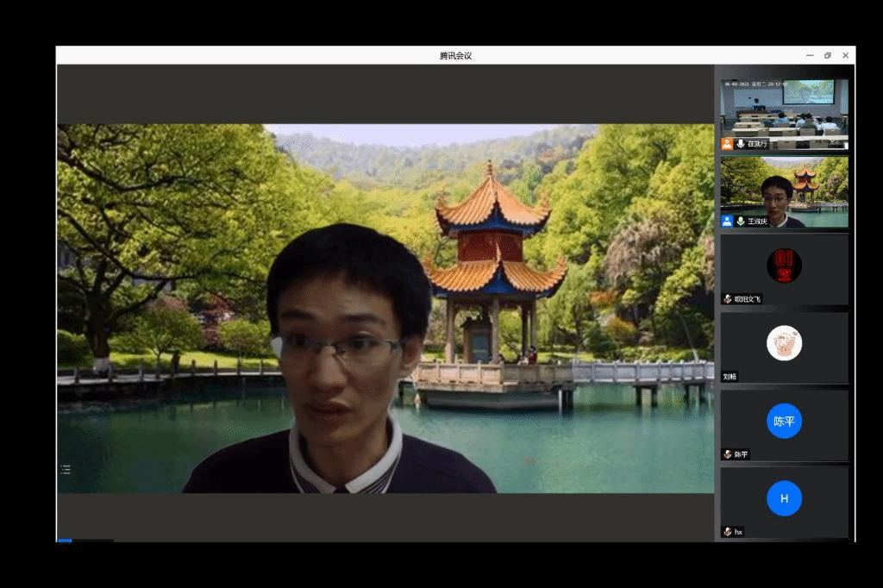The image size is (883, 588).
Task: Click 刘畅's cartoon avatar
Action: [x=784, y=343]
